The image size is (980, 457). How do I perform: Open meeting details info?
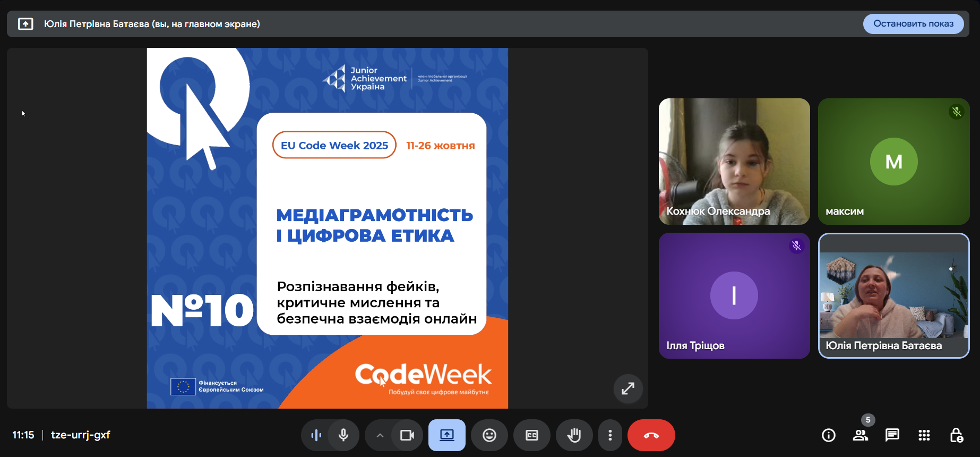(x=828, y=435)
